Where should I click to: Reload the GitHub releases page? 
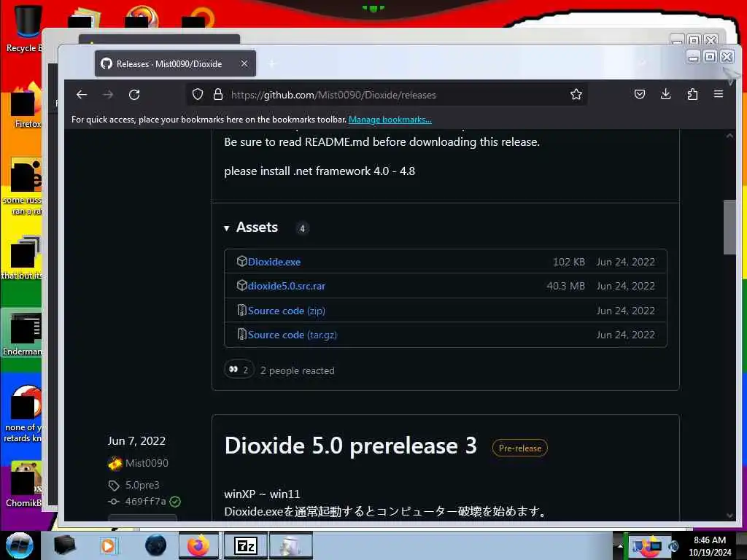point(134,95)
